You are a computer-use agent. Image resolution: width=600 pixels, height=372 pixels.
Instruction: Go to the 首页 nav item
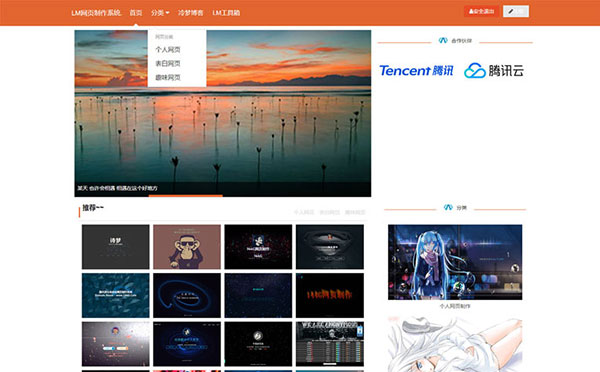click(x=136, y=13)
